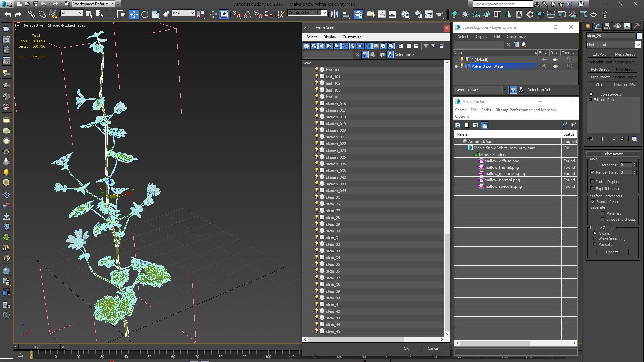Click the Iterations value field
This screenshot has height=362, width=644.
[626, 165]
